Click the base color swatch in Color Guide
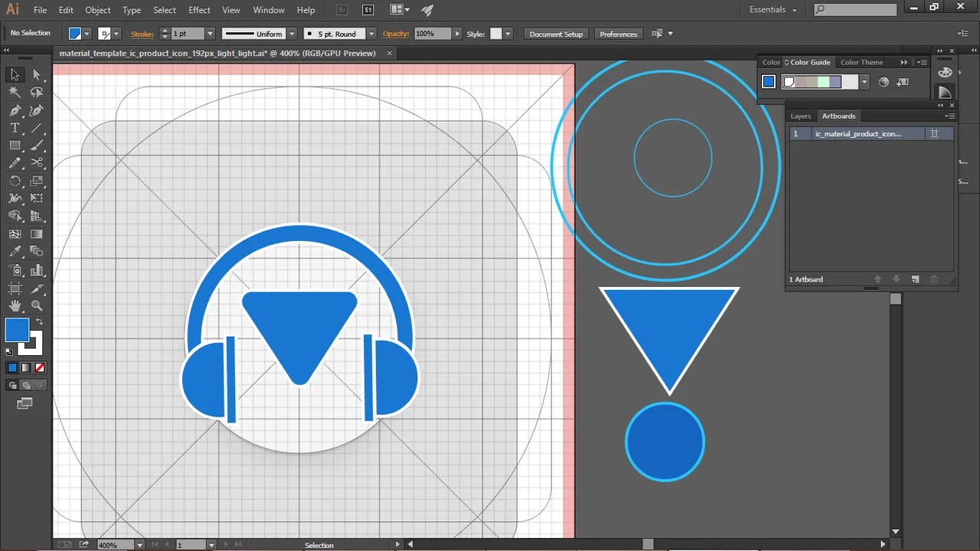Screen dimensions: 980x551 pos(769,82)
